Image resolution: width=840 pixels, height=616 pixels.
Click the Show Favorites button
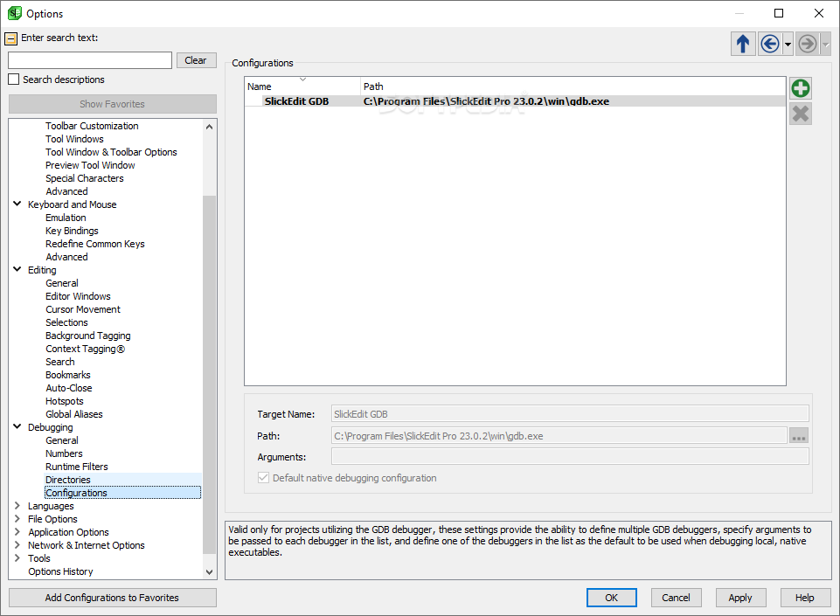[x=113, y=104]
